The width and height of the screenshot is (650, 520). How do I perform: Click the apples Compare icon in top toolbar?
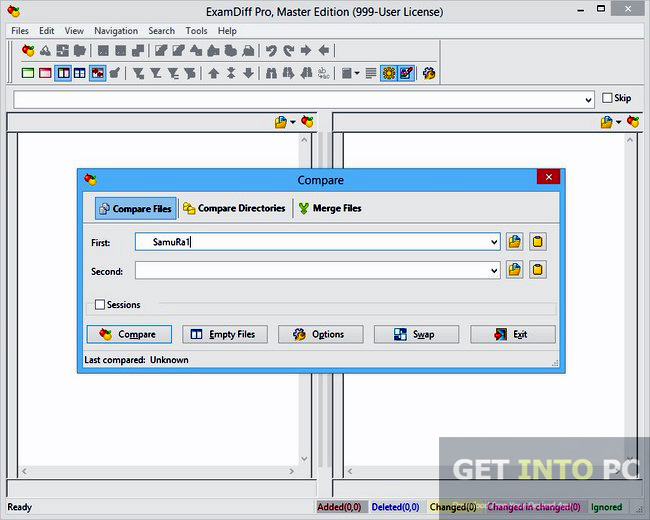click(x=28, y=51)
